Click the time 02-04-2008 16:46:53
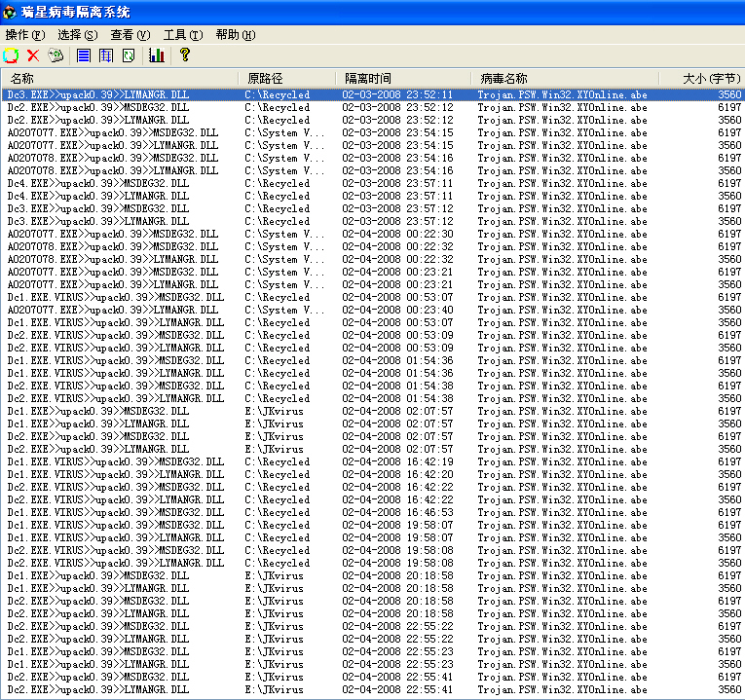 click(x=397, y=512)
